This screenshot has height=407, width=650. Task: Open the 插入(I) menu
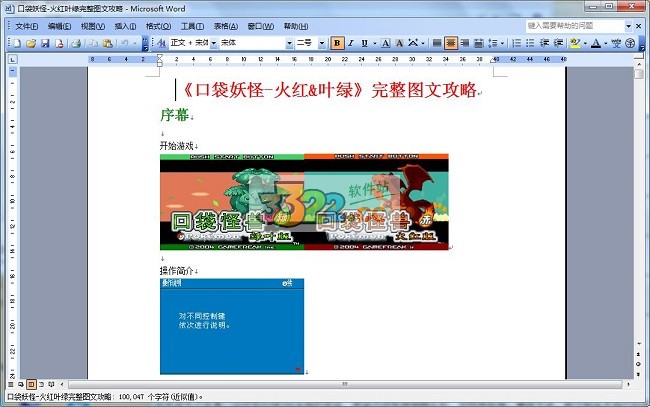125,26
